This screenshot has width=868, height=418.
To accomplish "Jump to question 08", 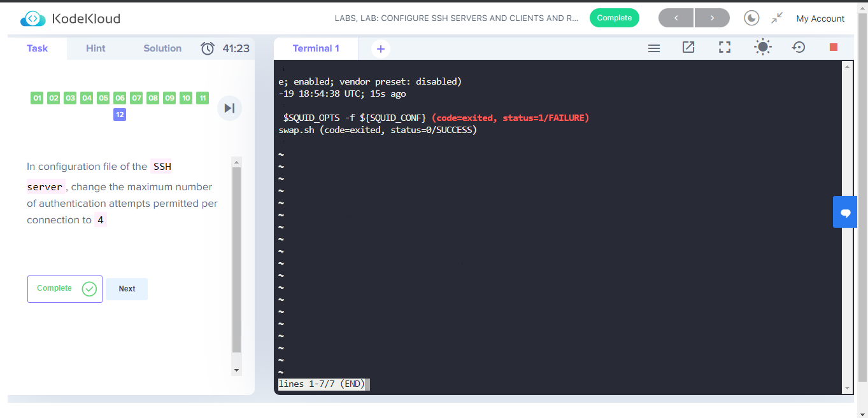I will pyautogui.click(x=153, y=98).
